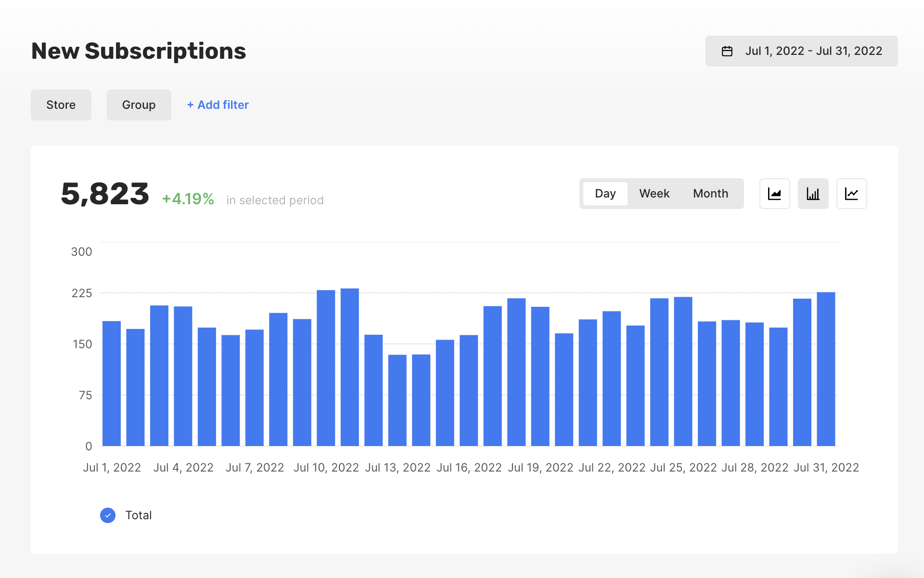Select the Day granularity tab
This screenshot has width=924, height=578.
point(605,194)
